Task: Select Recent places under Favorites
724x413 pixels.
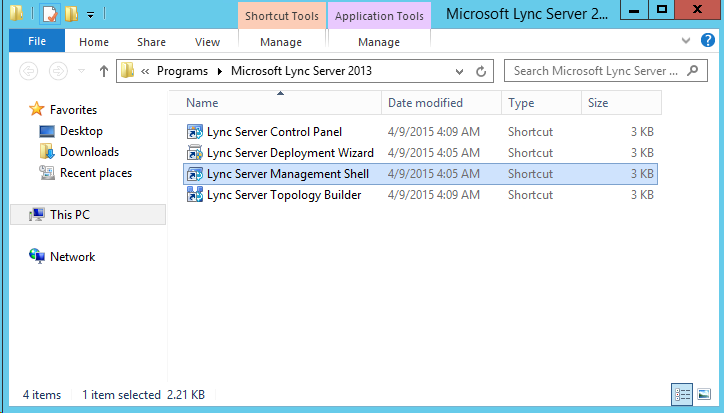Action: click(x=96, y=173)
